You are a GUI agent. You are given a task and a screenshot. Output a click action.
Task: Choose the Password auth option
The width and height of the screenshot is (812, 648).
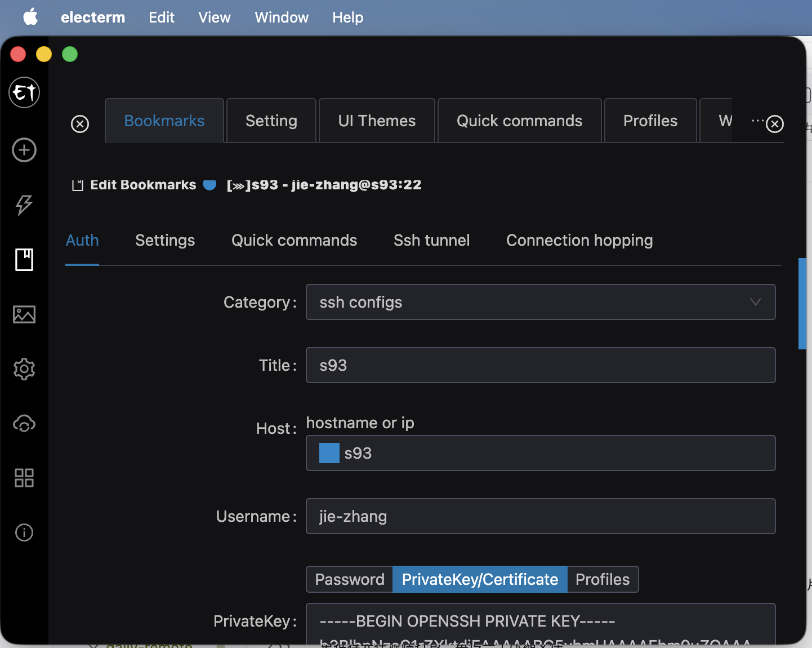click(x=350, y=579)
